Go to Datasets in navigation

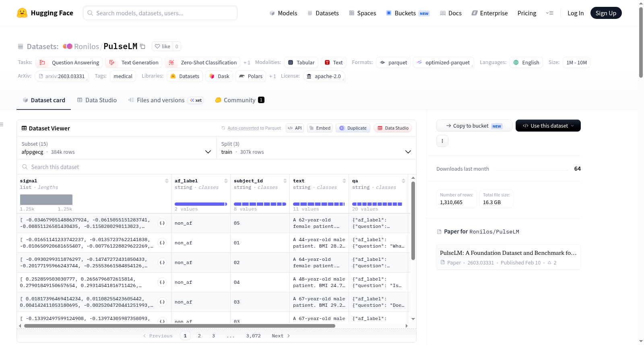point(323,13)
